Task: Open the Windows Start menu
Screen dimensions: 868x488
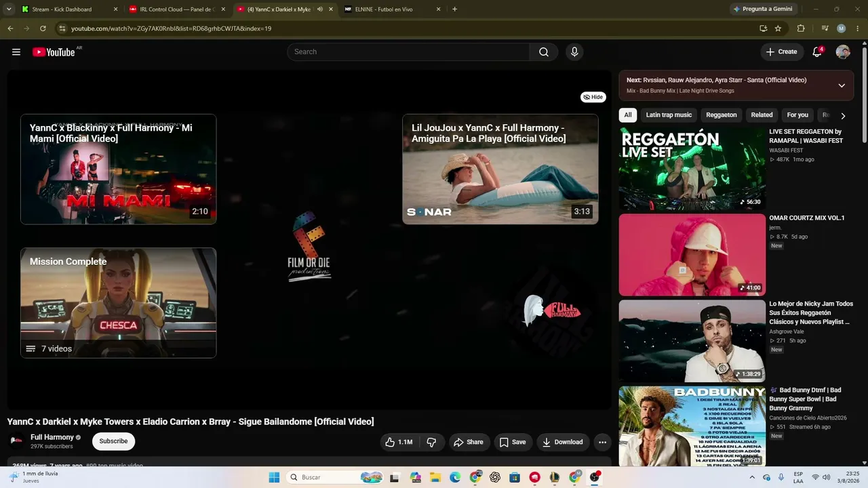Action: pyautogui.click(x=274, y=477)
